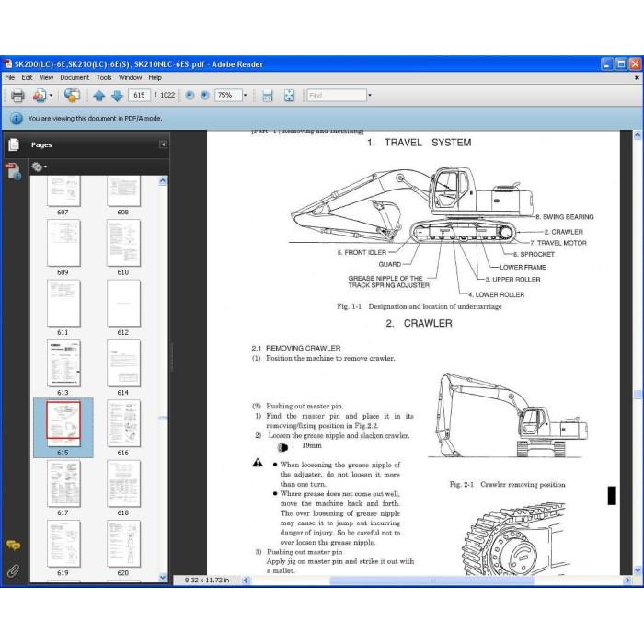Select page 618 thumbnail

(x=123, y=483)
